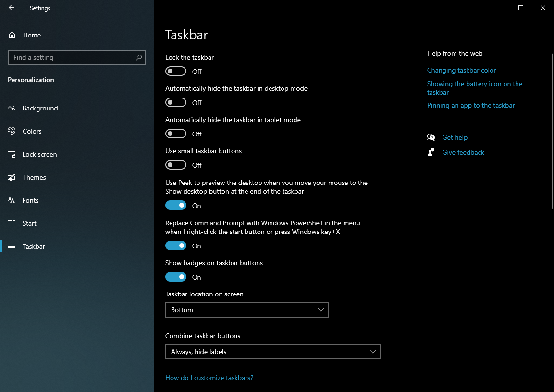554x392 pixels.
Task: Click the Combine taskbar buttons chevron arrow
Action: tap(373, 352)
